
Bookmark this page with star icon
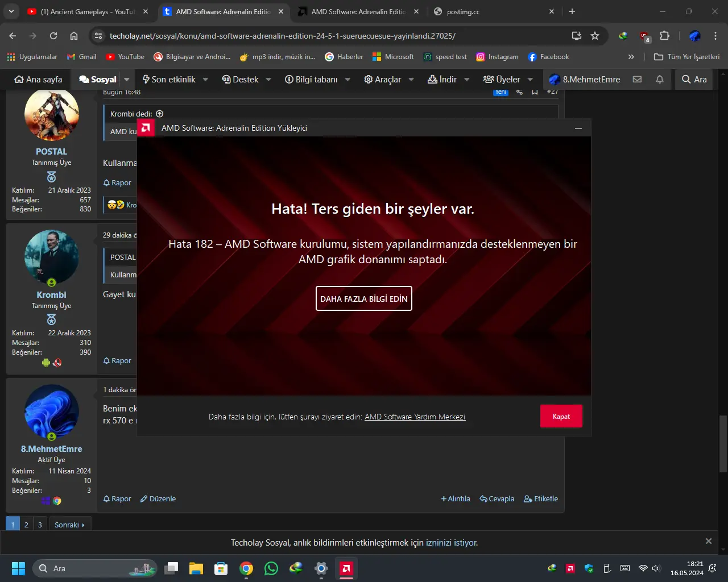tap(595, 36)
